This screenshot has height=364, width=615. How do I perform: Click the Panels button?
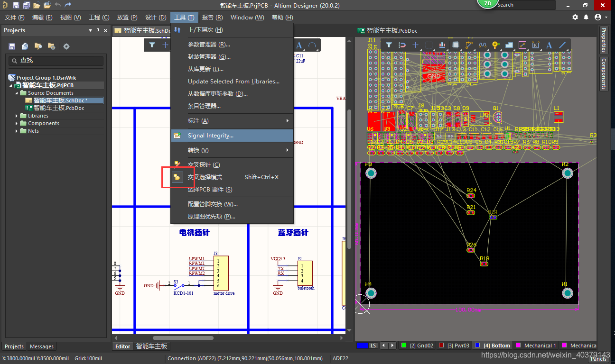[599, 359]
